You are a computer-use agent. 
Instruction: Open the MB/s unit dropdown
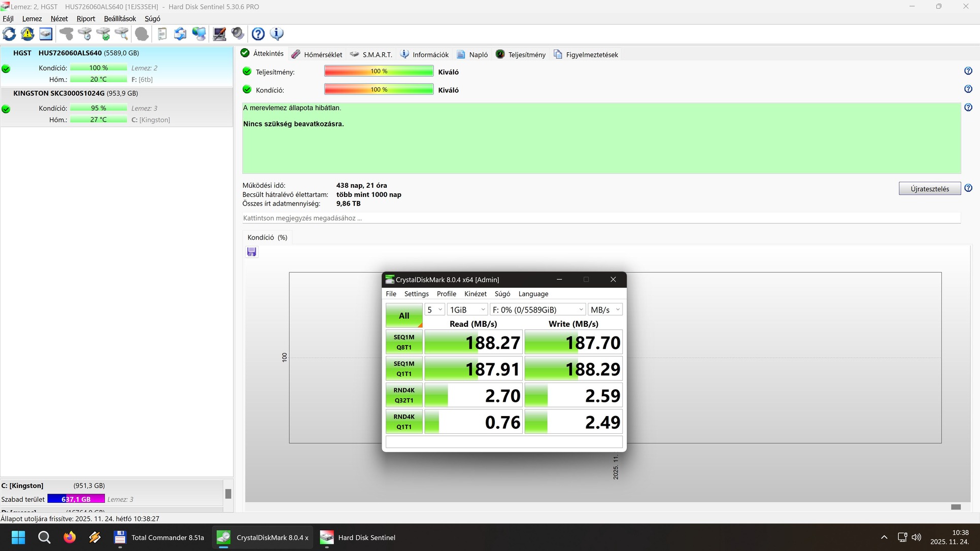[605, 309]
